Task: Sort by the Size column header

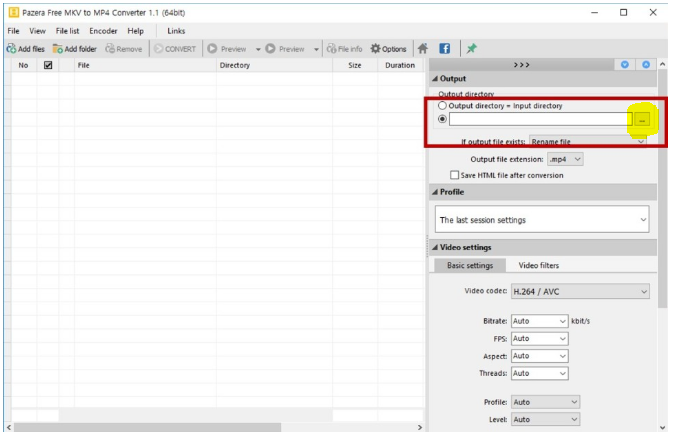Action: (355, 65)
